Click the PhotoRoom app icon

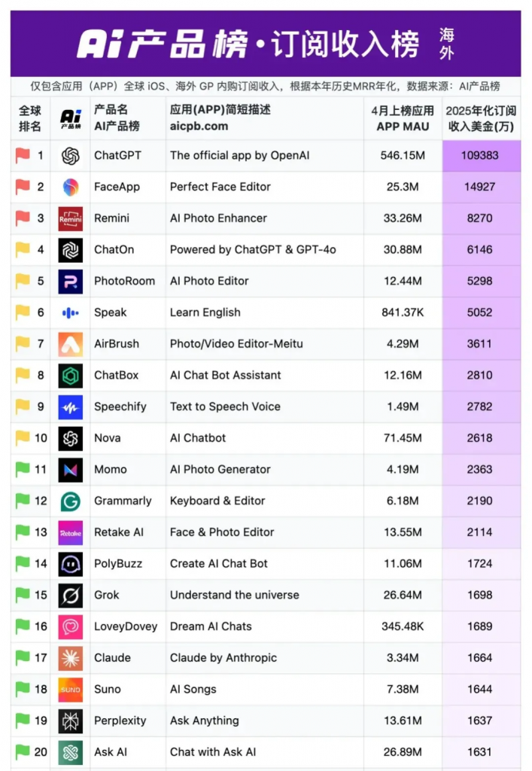(71, 281)
